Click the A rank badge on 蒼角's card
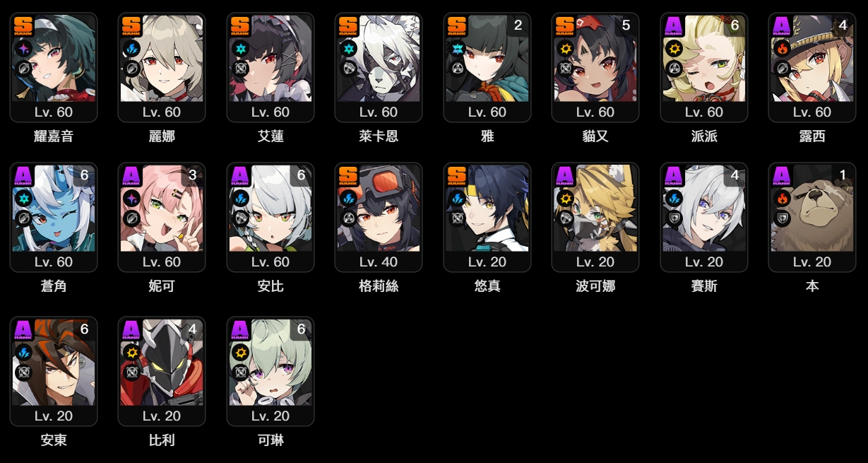This screenshot has width=868, height=463. (23, 176)
